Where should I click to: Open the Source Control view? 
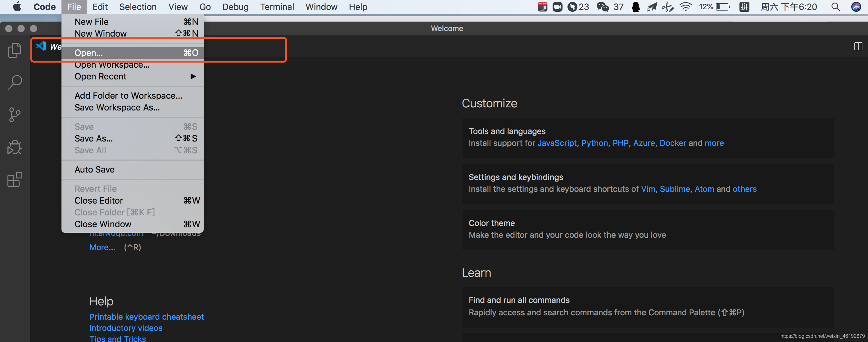coord(15,115)
